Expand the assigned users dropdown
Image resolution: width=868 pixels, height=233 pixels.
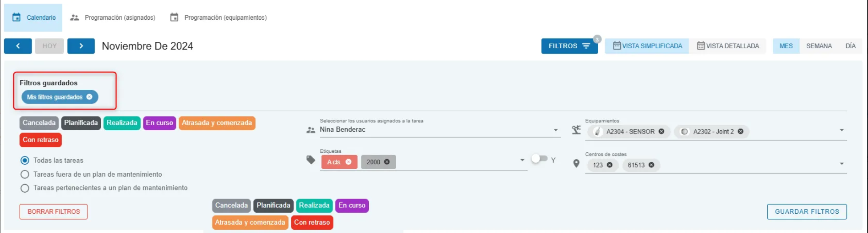pos(556,130)
